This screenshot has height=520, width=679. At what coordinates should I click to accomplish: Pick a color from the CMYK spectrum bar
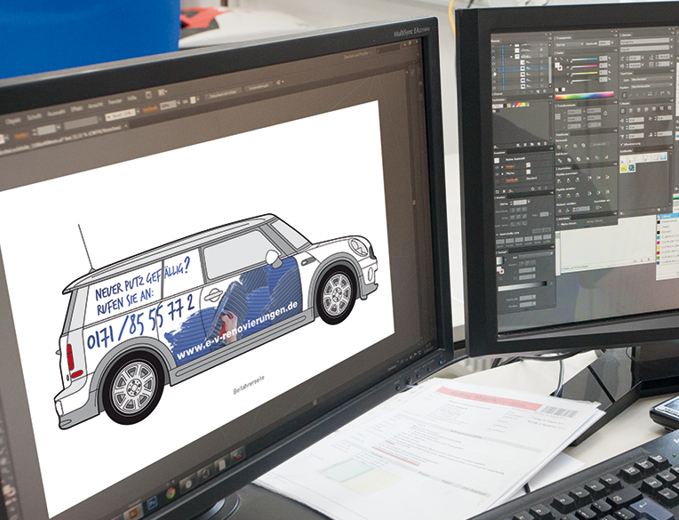click(584, 95)
